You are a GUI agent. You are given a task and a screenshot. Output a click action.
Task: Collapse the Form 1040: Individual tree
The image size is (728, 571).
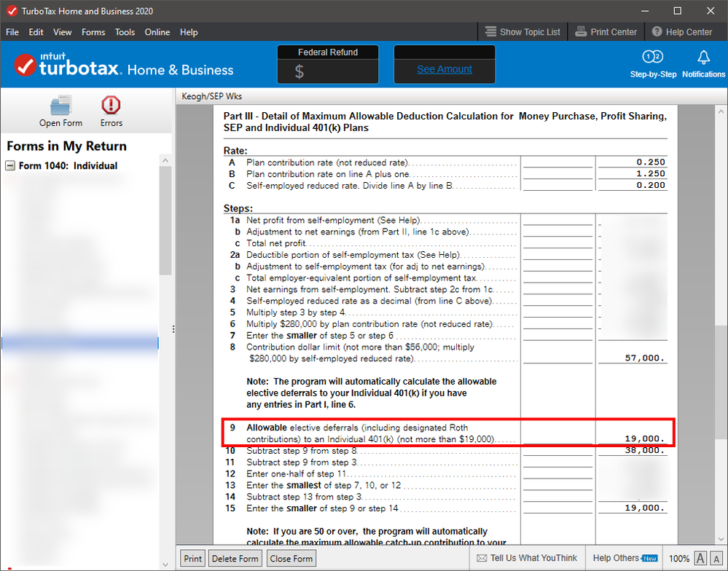9,165
